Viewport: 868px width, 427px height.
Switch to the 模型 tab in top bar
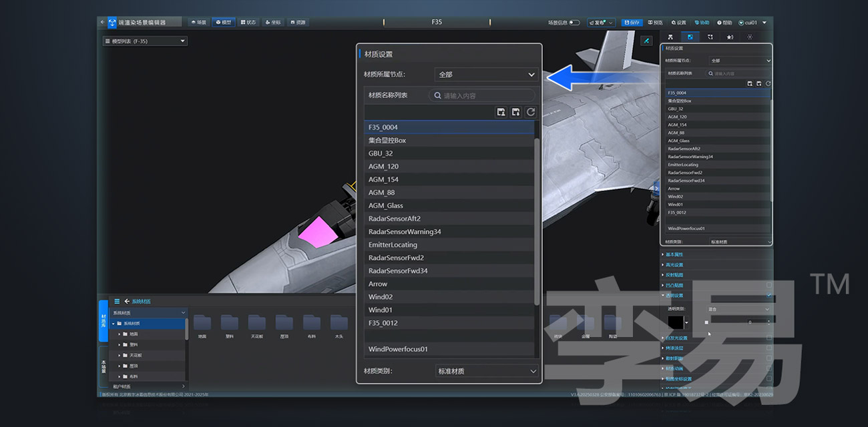[224, 22]
